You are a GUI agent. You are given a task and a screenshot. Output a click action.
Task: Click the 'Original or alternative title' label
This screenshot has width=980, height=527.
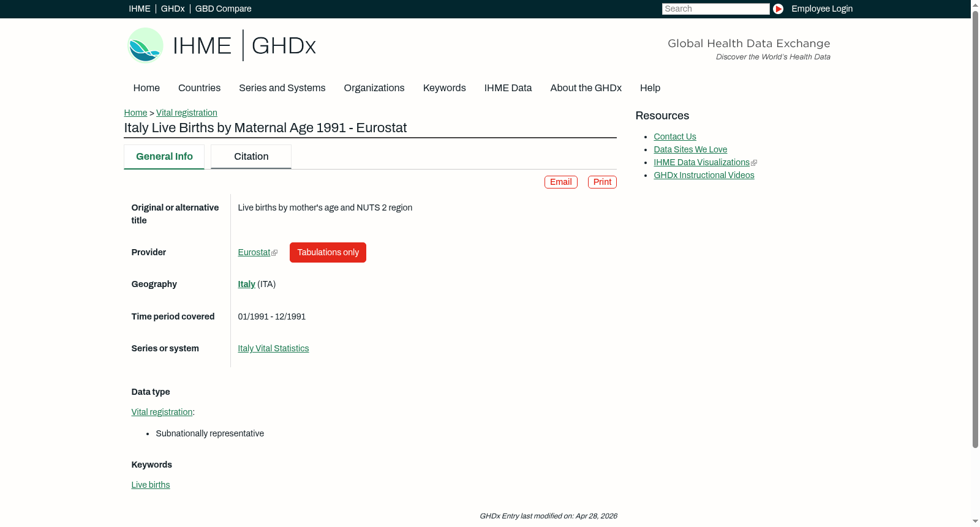pyautogui.click(x=175, y=214)
